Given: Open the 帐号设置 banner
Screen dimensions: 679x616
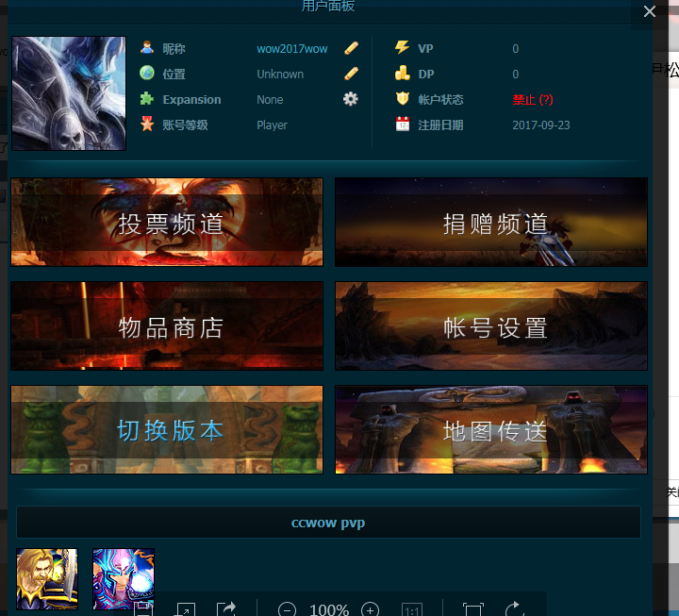Looking at the screenshot, I should click(491, 325).
